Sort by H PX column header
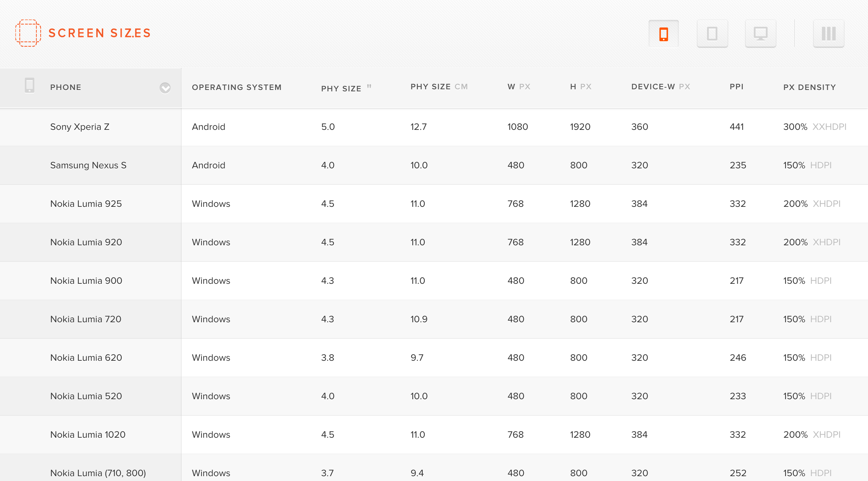868x481 pixels. coord(581,87)
